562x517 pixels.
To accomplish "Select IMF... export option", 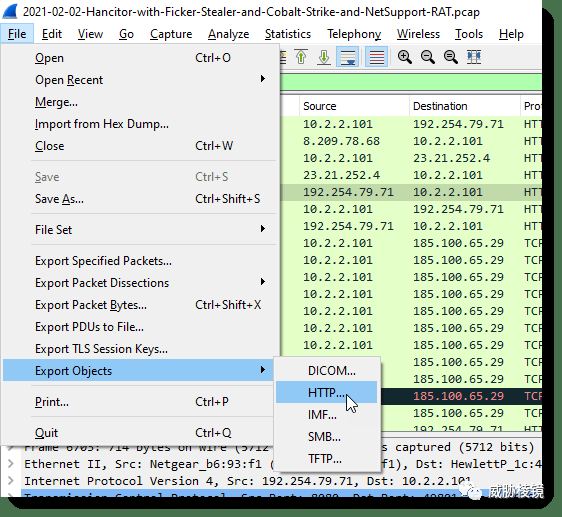I will (327, 415).
